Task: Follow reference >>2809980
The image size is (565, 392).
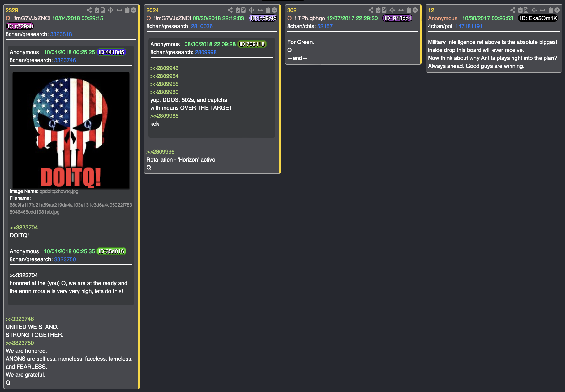Action: pos(164,92)
